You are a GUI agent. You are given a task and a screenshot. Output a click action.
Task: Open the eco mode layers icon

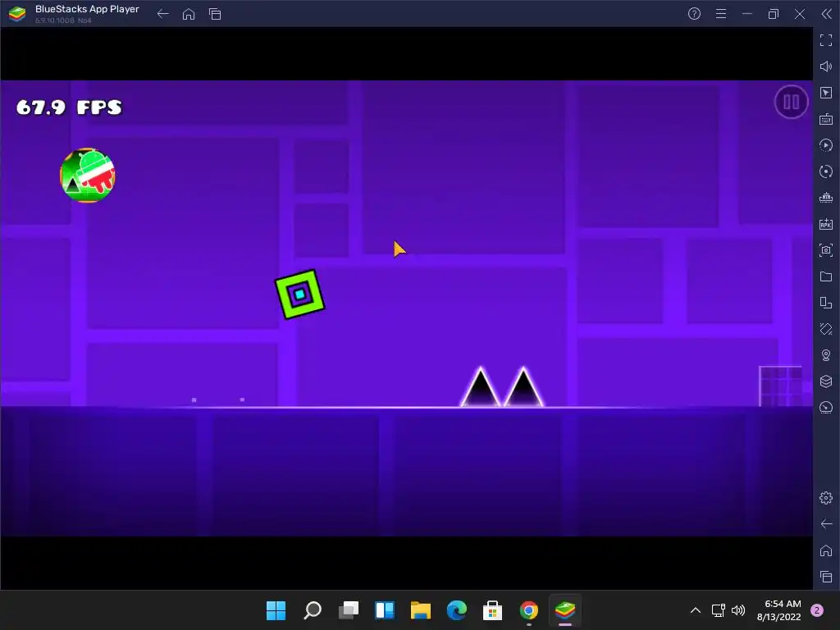[x=826, y=381]
